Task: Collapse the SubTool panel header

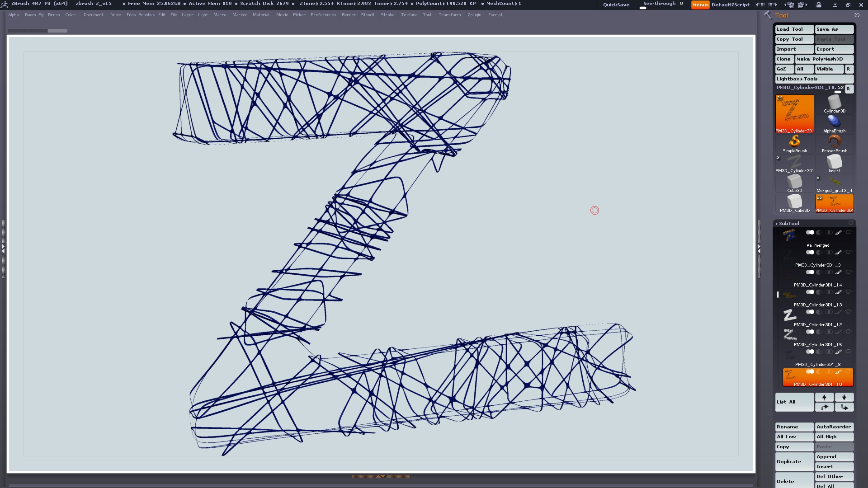Action: (x=788, y=223)
